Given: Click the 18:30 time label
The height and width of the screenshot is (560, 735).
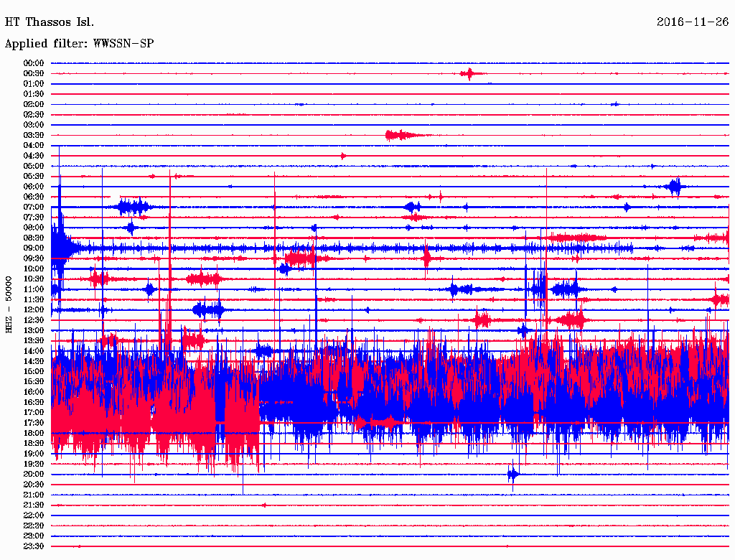Looking at the screenshot, I should (34, 444).
